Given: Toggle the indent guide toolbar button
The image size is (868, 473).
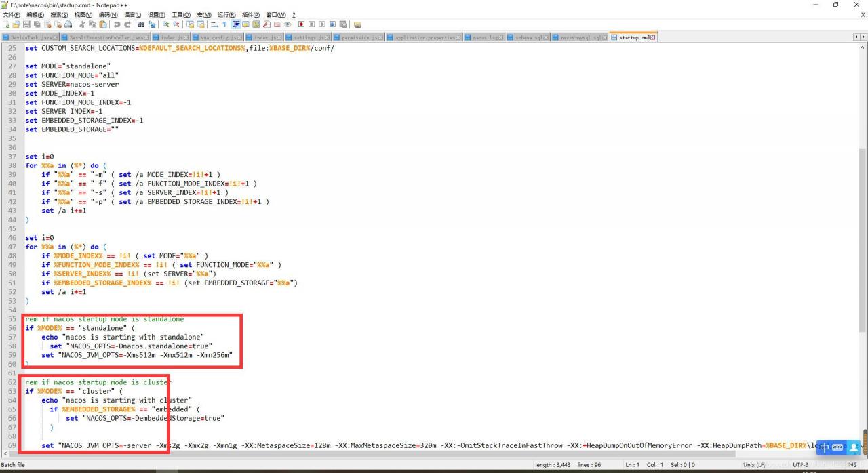Looking at the screenshot, I should coord(236,24).
